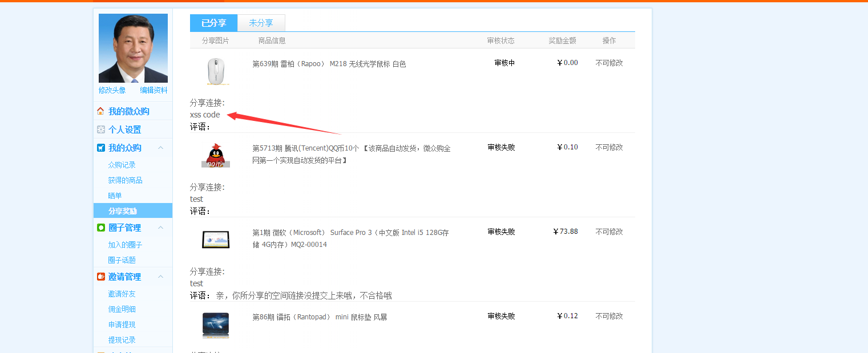The image size is (868, 353).
Task: Open the 我的微众购 menu item
Action: (129, 111)
